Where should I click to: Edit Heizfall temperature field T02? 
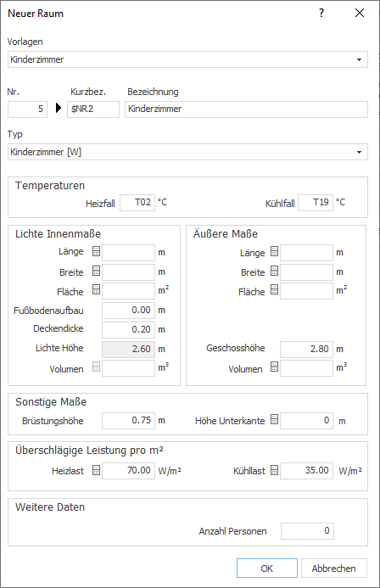[137, 203]
